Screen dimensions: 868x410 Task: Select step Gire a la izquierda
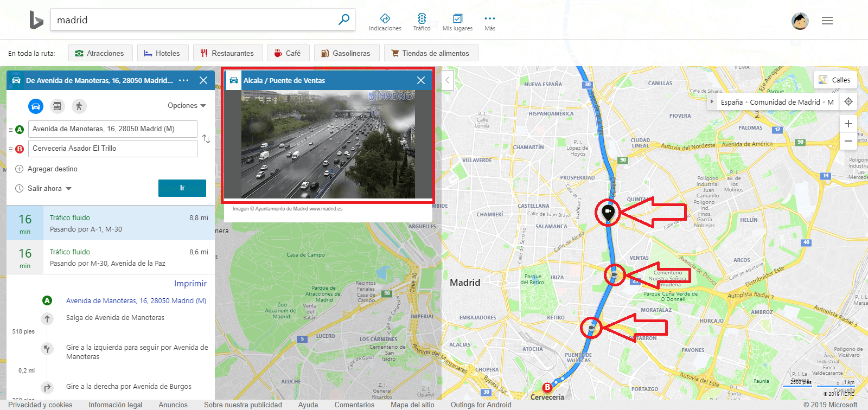[x=137, y=352]
